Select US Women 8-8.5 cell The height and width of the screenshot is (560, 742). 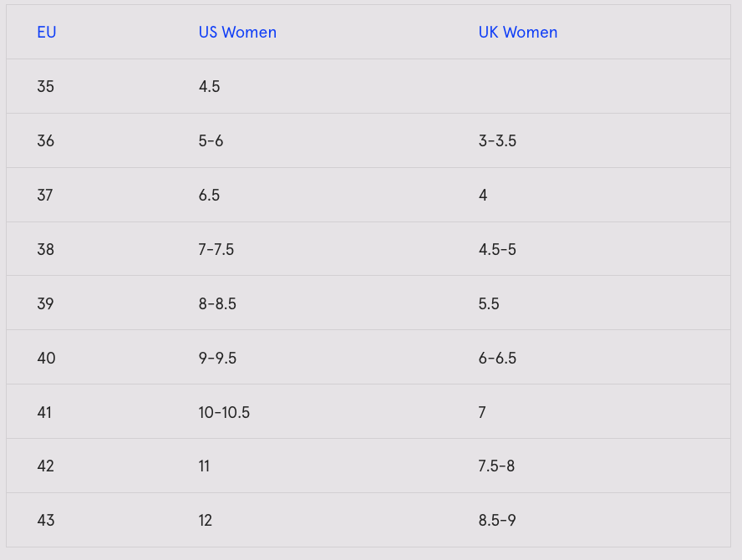pos(217,303)
